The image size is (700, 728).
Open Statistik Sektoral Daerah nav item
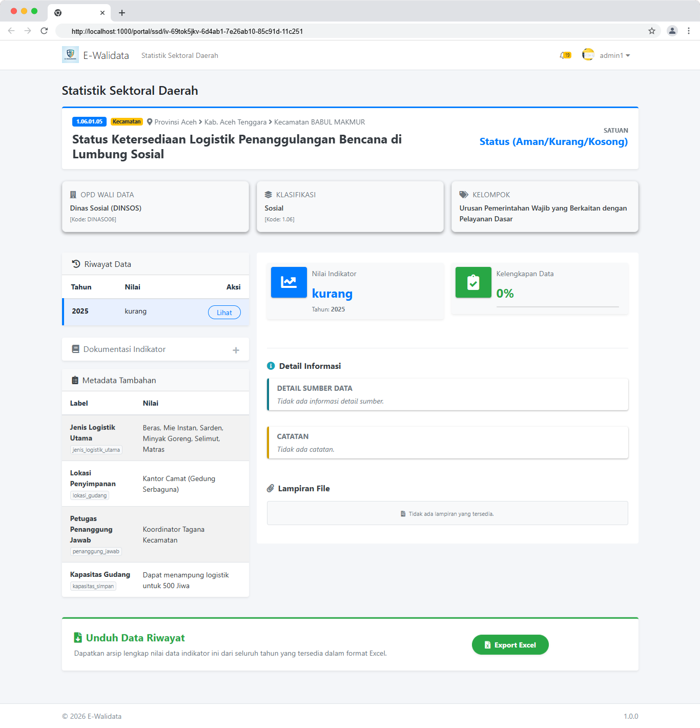point(179,55)
